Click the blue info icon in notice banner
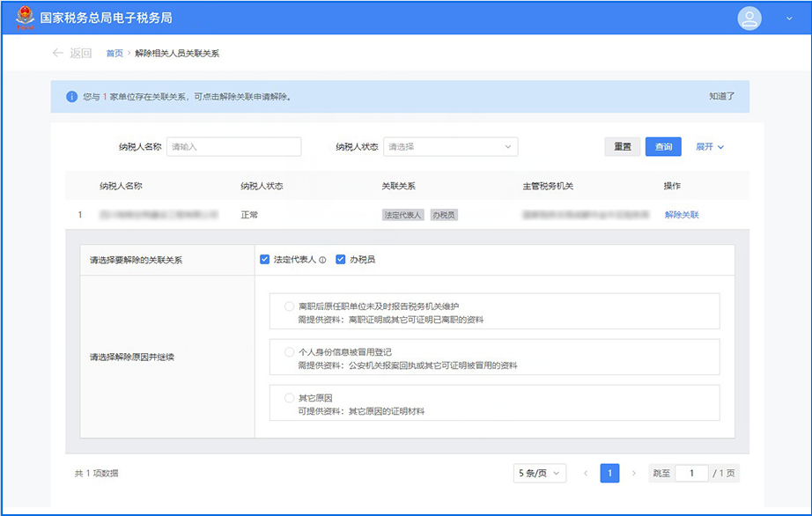This screenshot has width=812, height=516. click(71, 97)
